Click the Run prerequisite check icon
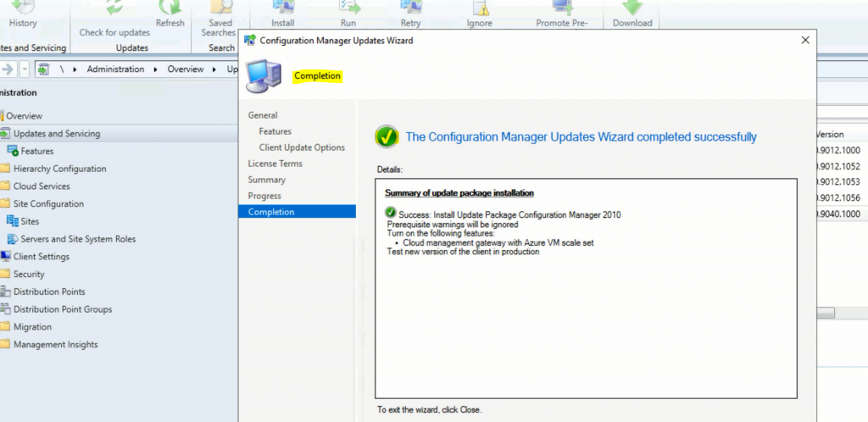868x422 pixels. pos(348,7)
